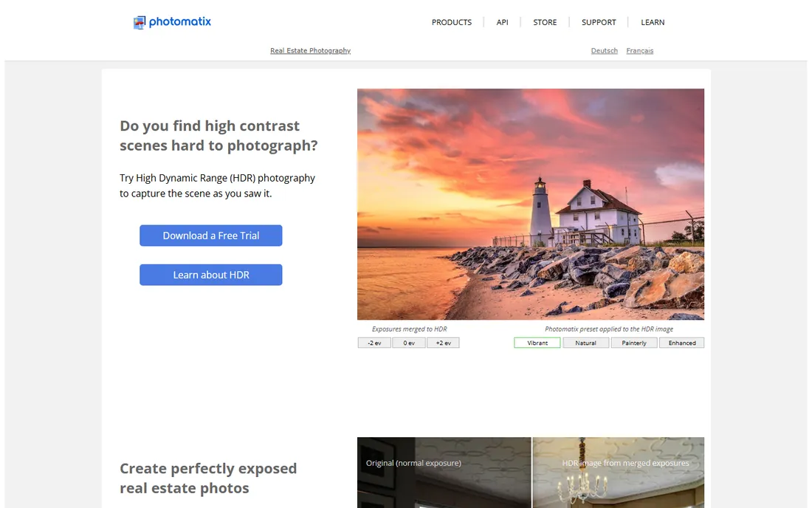
Task: Show the 0 ev exposure
Action: pos(409,343)
